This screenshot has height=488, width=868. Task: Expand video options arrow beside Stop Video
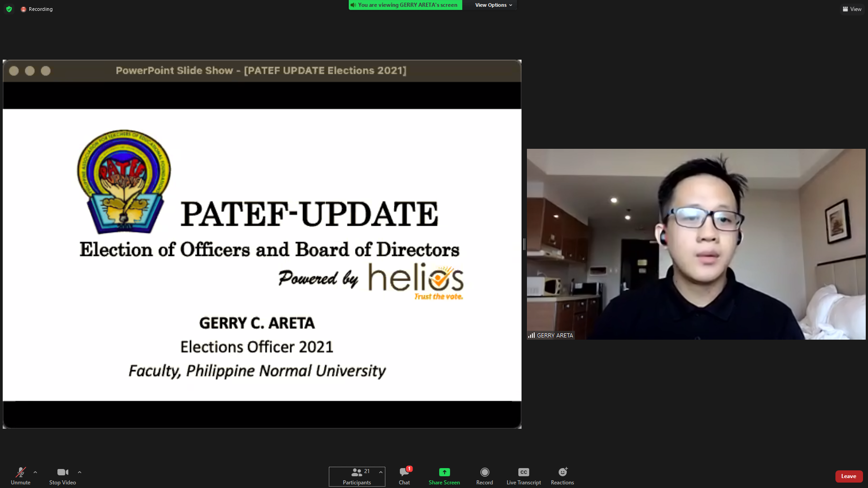pyautogui.click(x=80, y=472)
